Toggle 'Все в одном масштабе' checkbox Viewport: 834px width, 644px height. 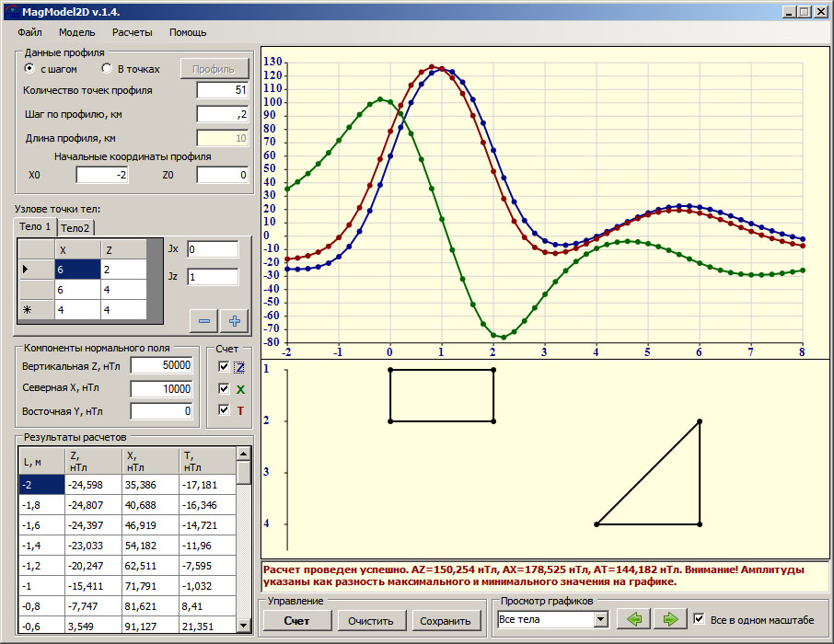click(x=699, y=619)
